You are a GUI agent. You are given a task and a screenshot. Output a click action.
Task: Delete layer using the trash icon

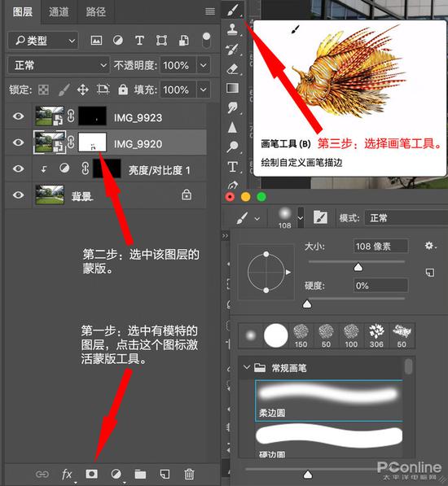[x=189, y=474]
